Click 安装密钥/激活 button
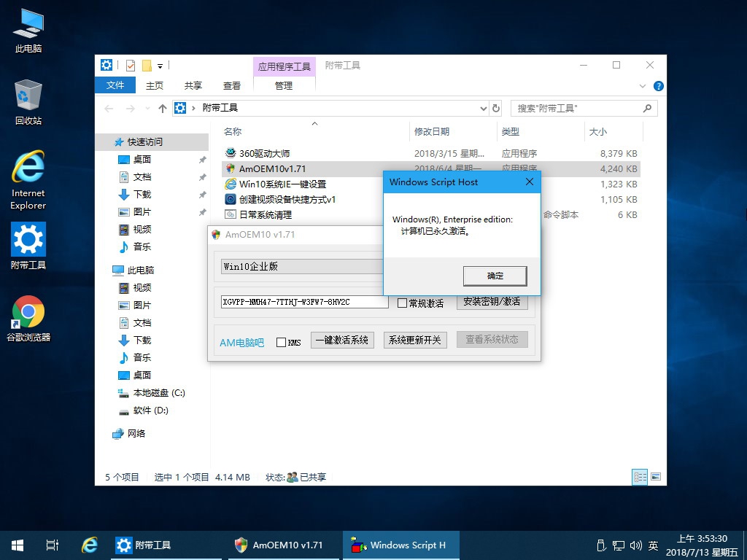This screenshot has height=560, width=747. [x=492, y=302]
